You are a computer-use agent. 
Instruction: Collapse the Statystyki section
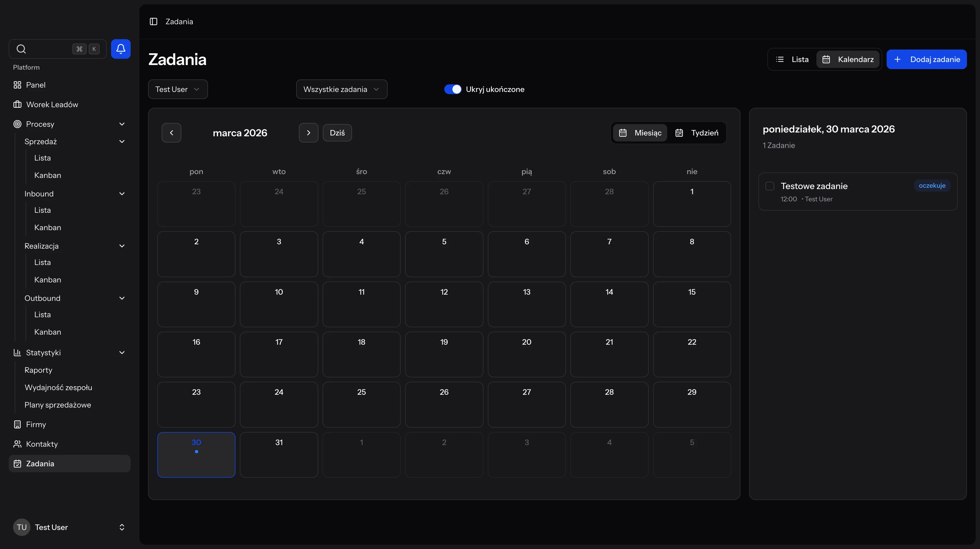[x=122, y=352]
